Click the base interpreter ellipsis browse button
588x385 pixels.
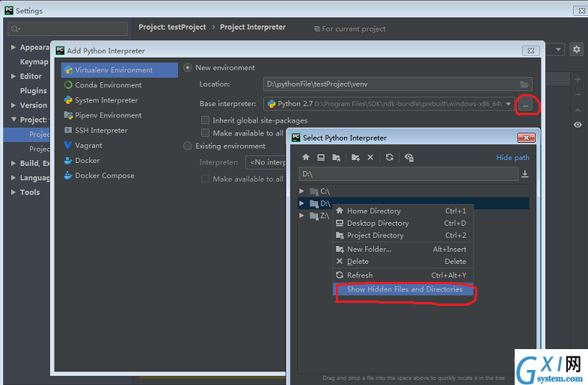point(525,105)
